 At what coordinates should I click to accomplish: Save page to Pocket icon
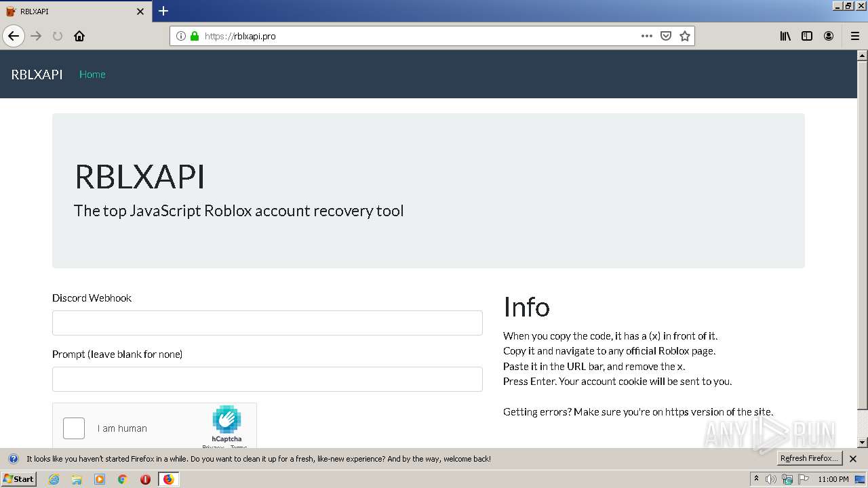pos(666,36)
